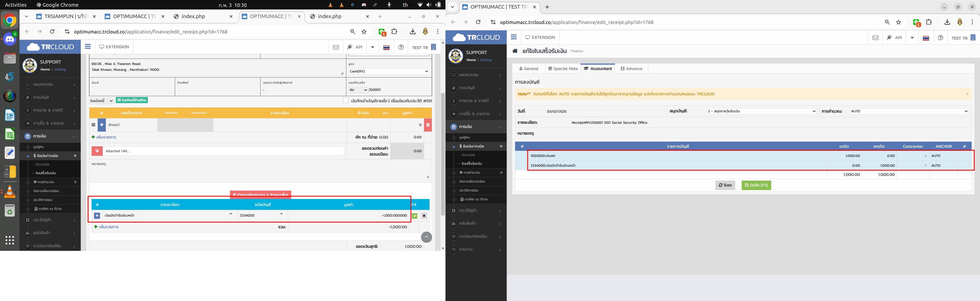Confirm payment row with green check icon
The width and height of the screenshot is (980, 301).
click(415, 216)
